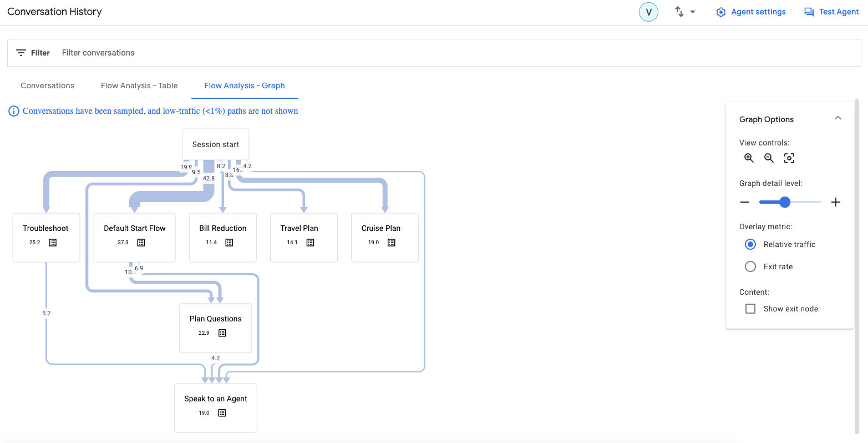The image size is (868, 443).
Task: Launch Test Agent
Action: pos(831,11)
